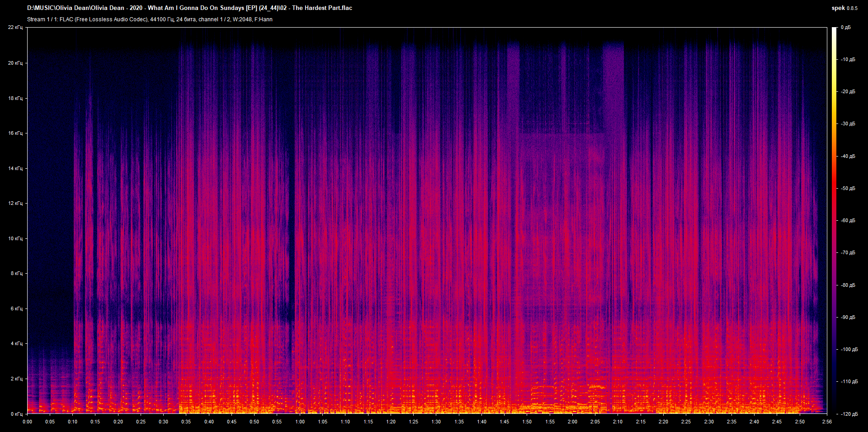Click the 0:30 time axis label
Screen dimensions: 868x432
[164, 422]
